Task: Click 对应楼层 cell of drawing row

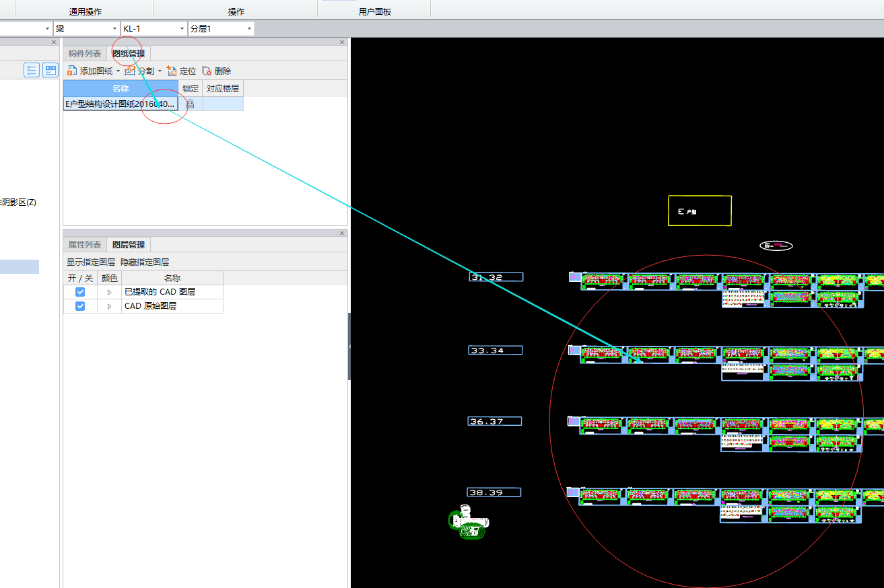Action: 223,104
